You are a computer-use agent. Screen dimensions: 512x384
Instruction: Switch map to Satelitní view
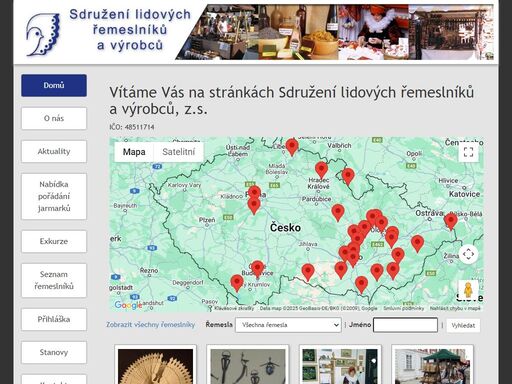[x=179, y=152]
